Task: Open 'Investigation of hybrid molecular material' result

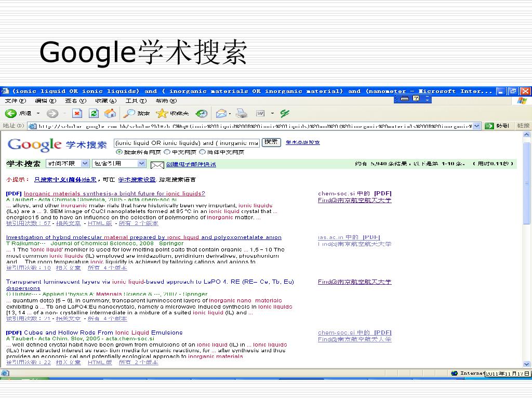Action: (x=144, y=237)
